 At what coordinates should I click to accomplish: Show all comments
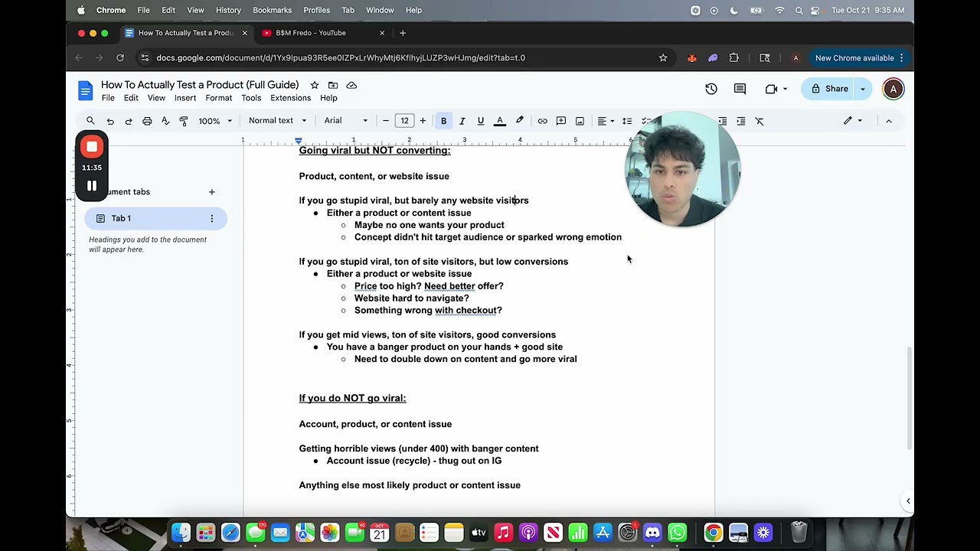[740, 89]
